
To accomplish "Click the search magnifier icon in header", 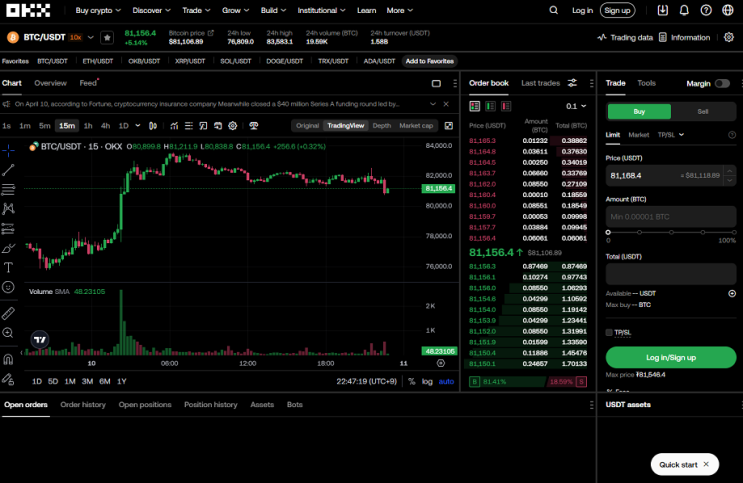I will click(x=553, y=10).
